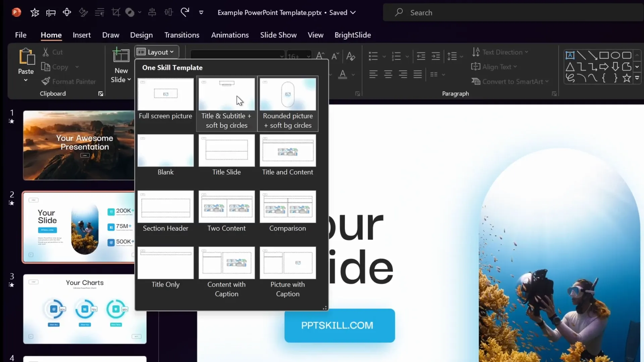Click the Increase List Level icon
Screen dimensions: 644x362
click(436, 56)
